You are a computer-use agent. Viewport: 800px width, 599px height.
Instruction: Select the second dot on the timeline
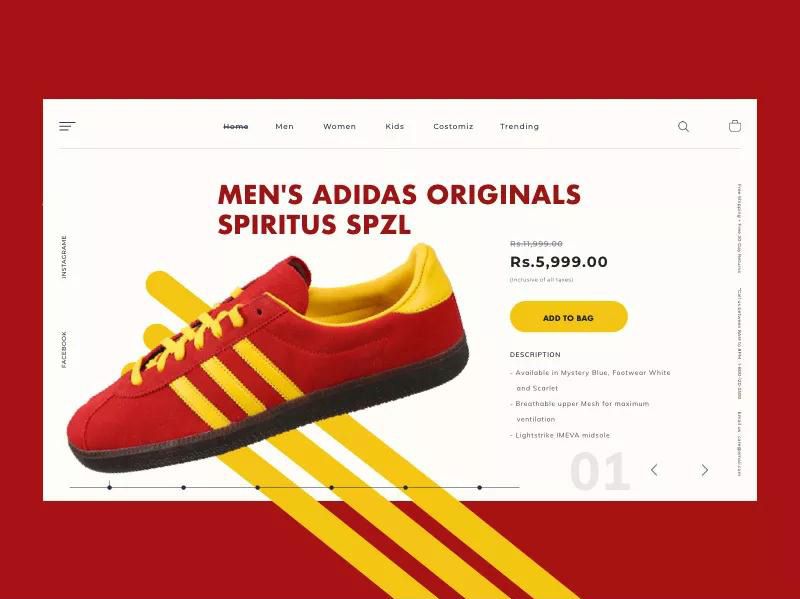[x=184, y=487]
